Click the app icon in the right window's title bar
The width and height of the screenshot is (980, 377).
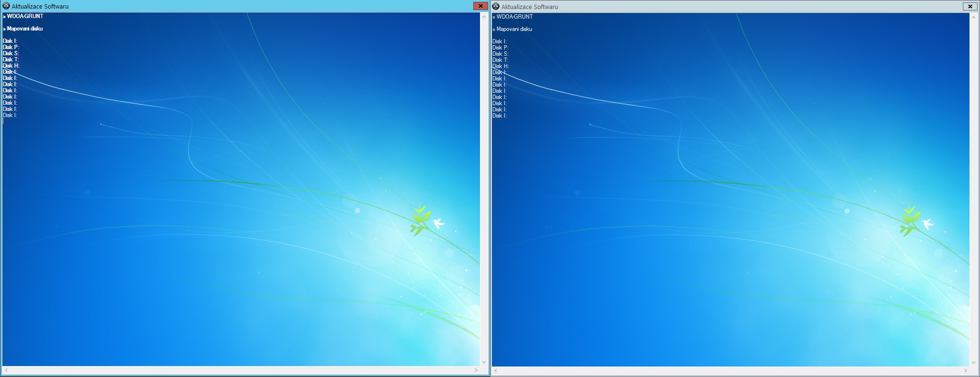tap(496, 7)
